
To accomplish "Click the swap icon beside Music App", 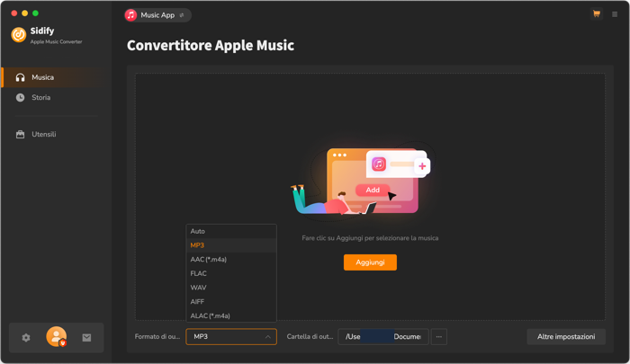I will [182, 15].
